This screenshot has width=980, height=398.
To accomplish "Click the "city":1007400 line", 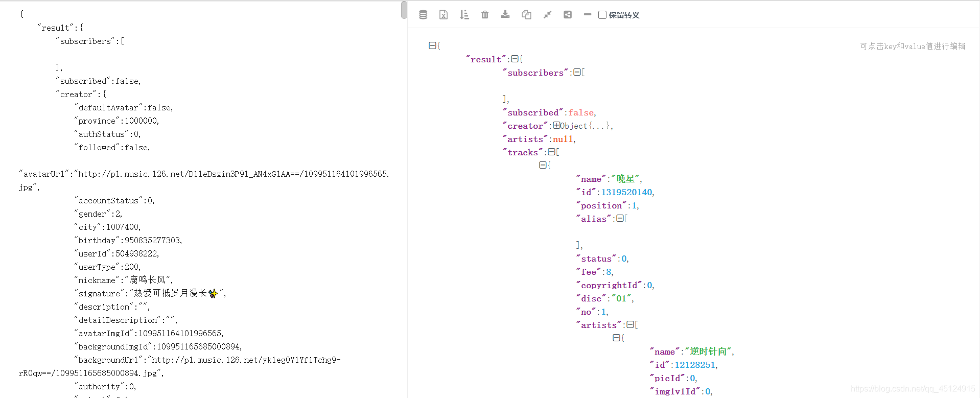I will 108,227.
